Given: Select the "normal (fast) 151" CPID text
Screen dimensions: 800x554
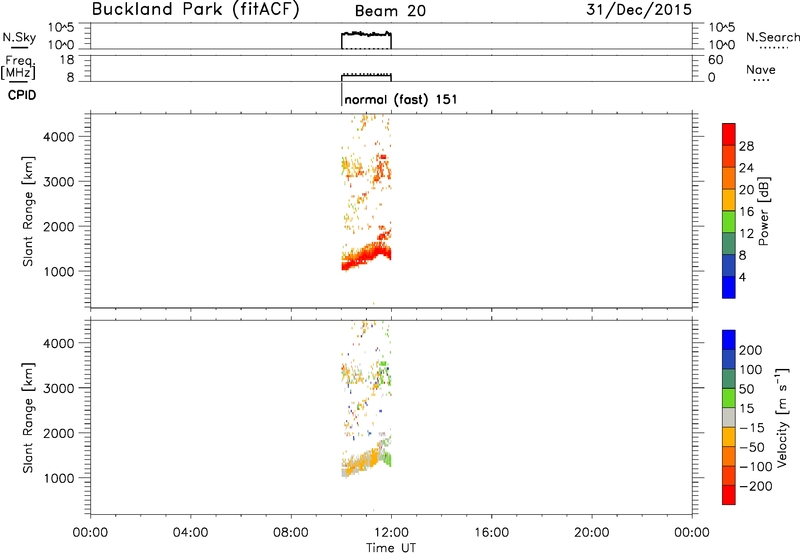Looking at the screenshot, I should point(401,99).
